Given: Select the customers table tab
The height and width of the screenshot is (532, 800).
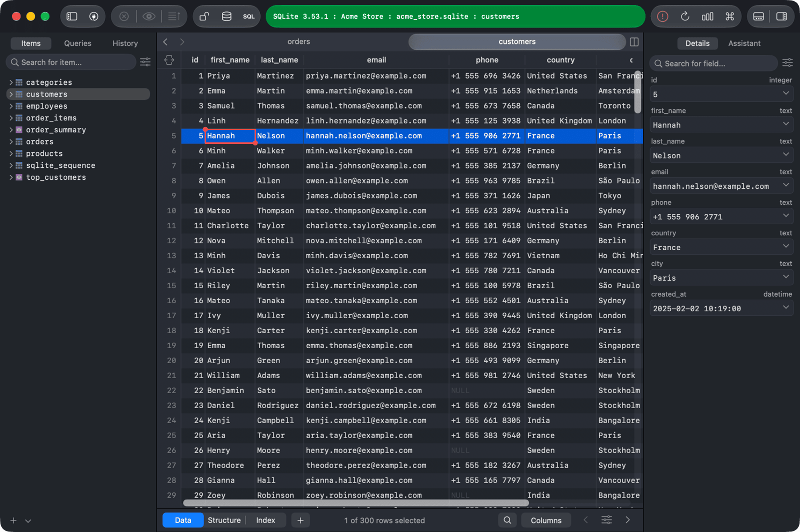Looking at the screenshot, I should (517, 42).
